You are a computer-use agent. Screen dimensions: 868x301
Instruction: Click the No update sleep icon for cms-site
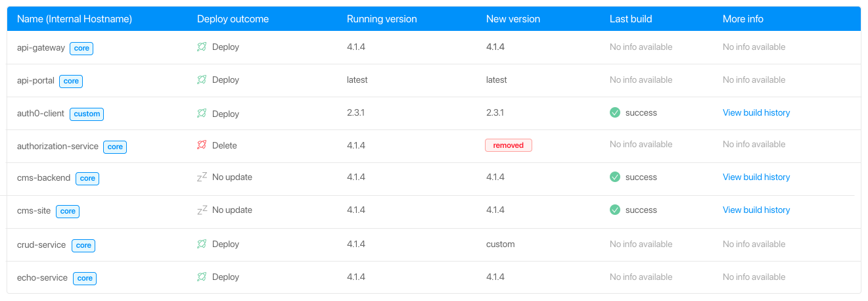click(202, 210)
